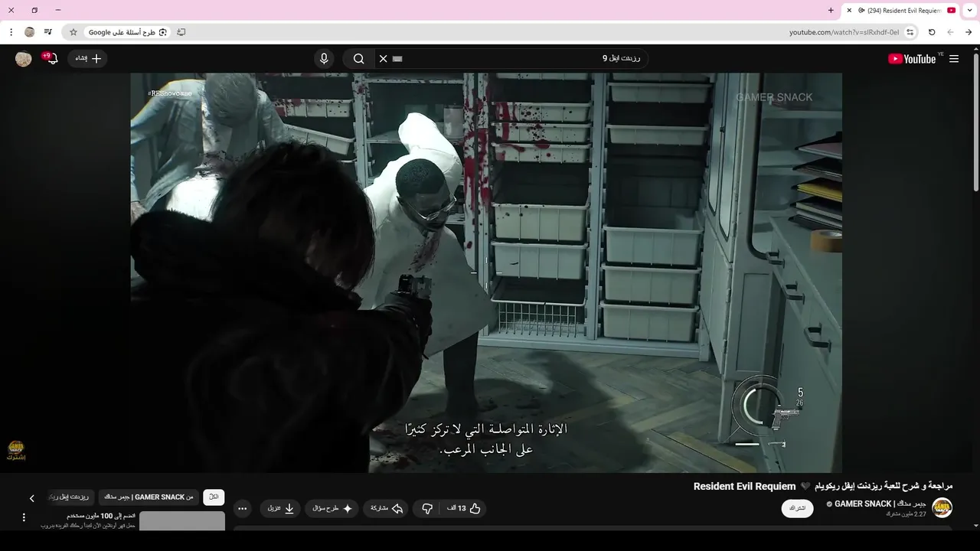Open the suggested video thumbnail
This screenshot has height=551, width=980.
point(182,520)
